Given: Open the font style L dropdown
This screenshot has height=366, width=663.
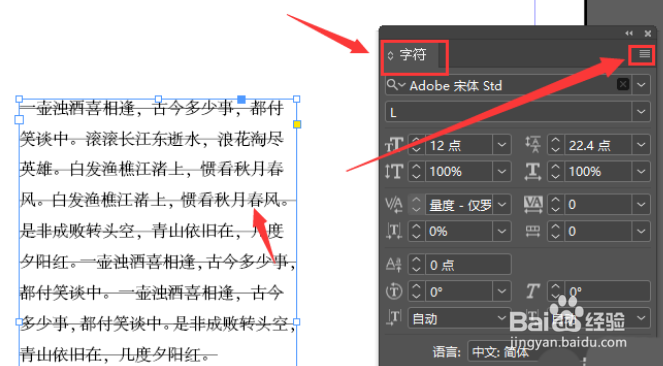Looking at the screenshot, I should (x=641, y=112).
